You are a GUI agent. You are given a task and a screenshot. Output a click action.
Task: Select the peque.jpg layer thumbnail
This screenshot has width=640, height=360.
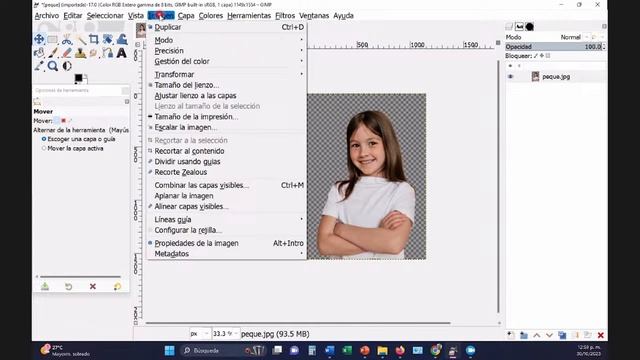pyautogui.click(x=535, y=76)
